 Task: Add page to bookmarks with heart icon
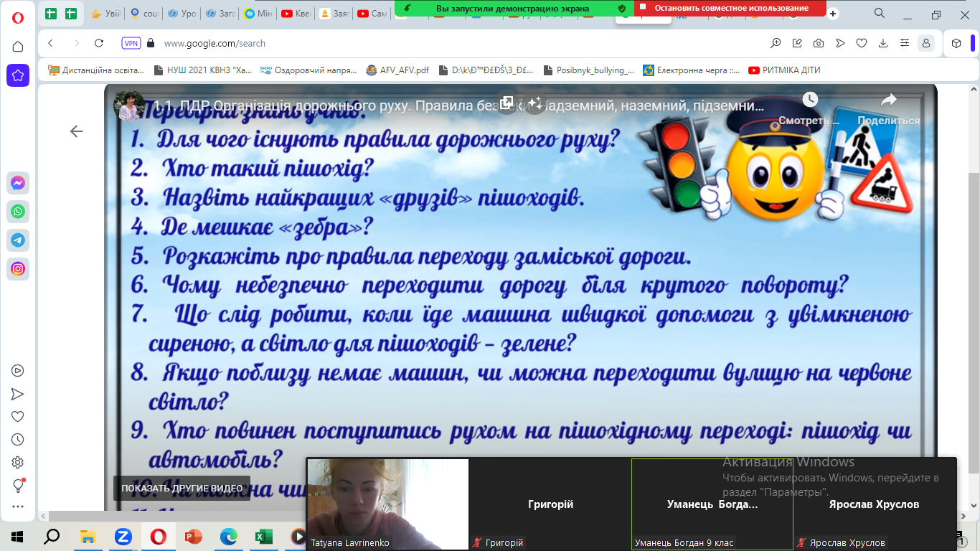(862, 43)
